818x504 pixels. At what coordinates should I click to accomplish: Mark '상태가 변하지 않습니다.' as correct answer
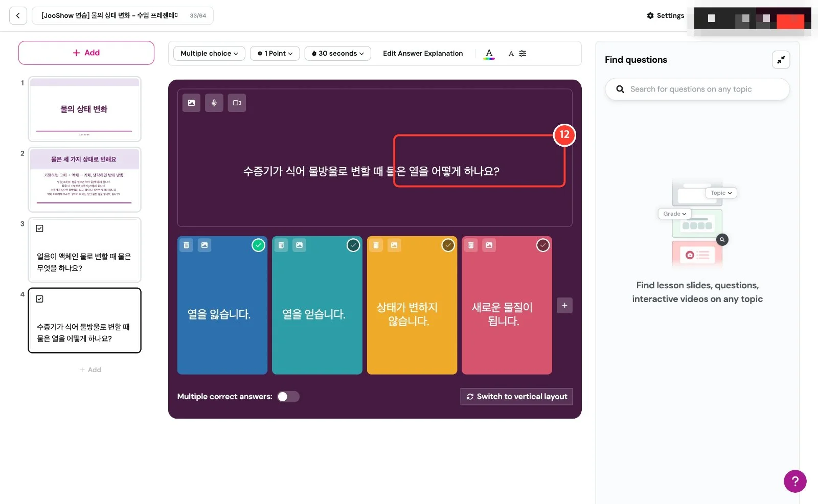[448, 245]
